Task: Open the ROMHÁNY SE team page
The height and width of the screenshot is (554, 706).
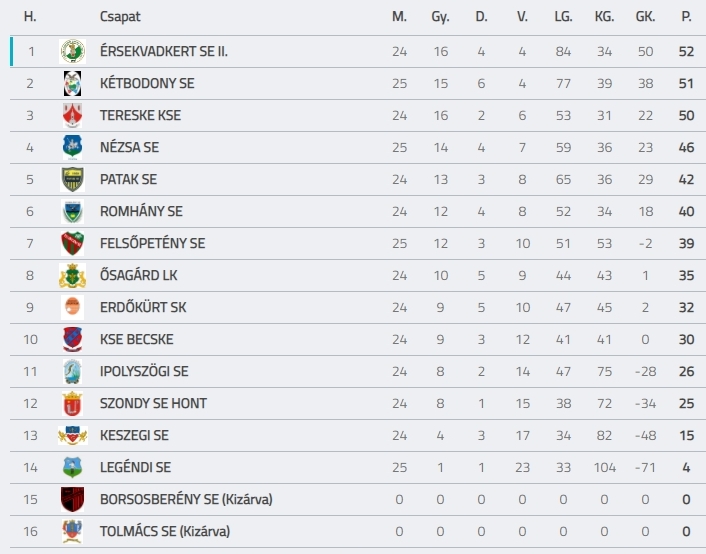Action: (141, 211)
